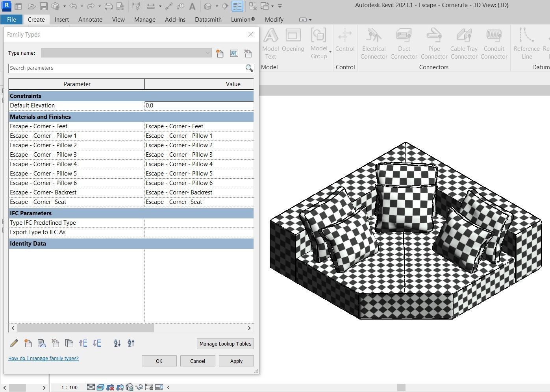Click the Default 3D View house icon
Image resolution: width=550 pixels, height=392 pixels.
pos(207,6)
